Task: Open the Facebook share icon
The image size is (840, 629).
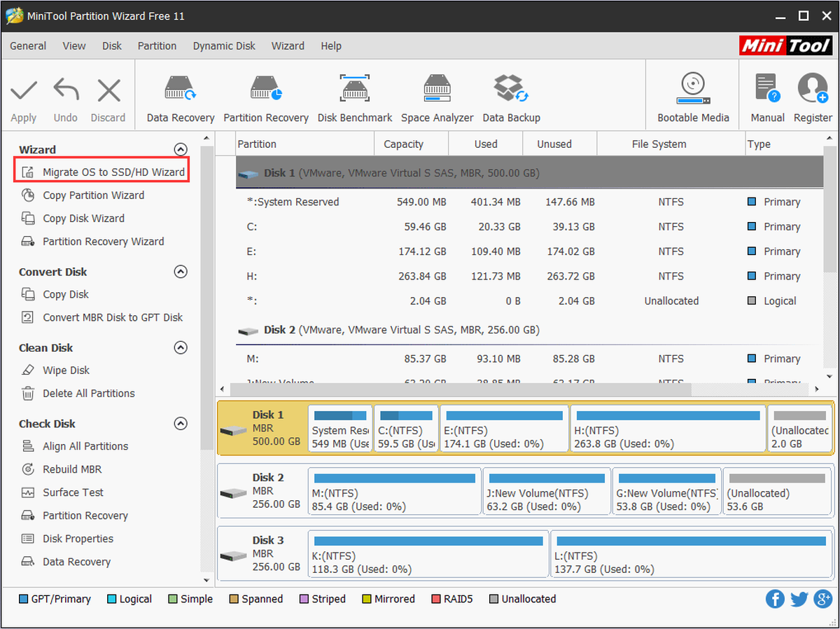Action: [x=775, y=599]
